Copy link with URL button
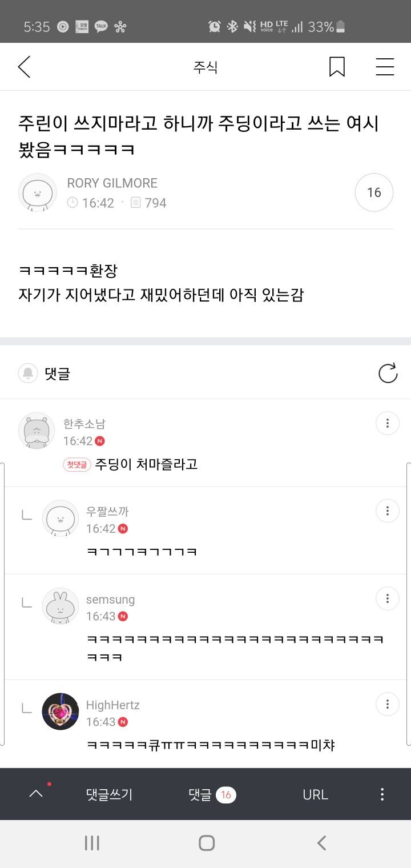This screenshot has height=868, width=411. (315, 794)
